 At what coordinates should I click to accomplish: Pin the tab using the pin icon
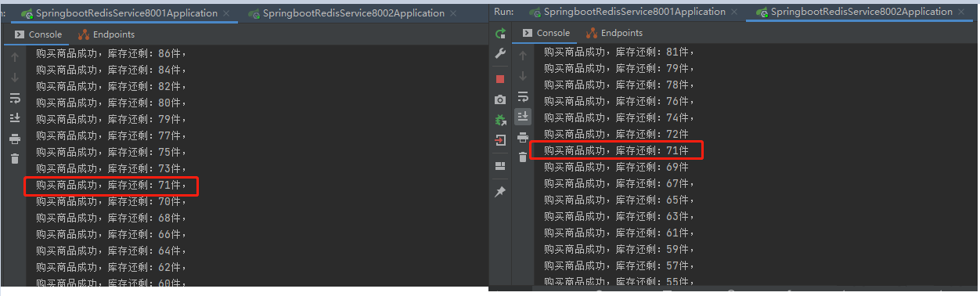pyautogui.click(x=501, y=192)
